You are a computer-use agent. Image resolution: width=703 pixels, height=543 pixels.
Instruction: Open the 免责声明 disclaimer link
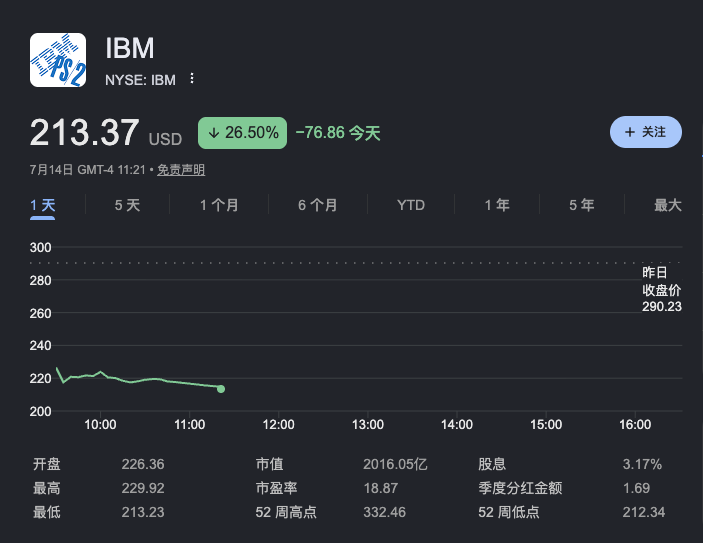tap(181, 170)
